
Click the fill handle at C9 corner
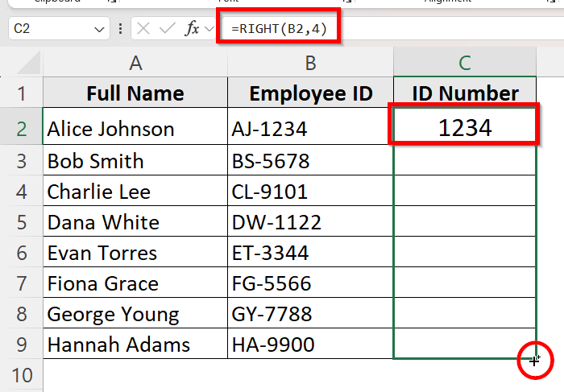(x=537, y=359)
